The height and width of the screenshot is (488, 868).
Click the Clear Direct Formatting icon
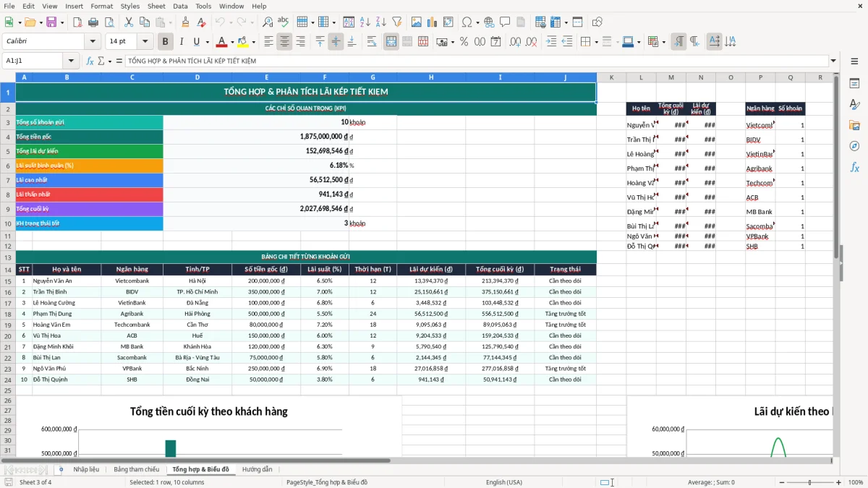(201, 22)
